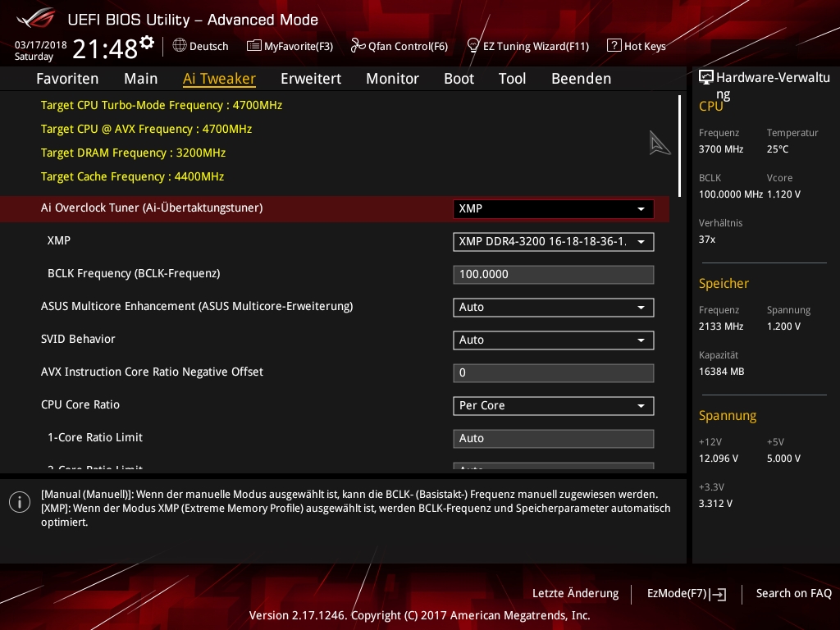Go to the Monitor tab
Viewport: 840px width, 630px height.
tap(393, 79)
